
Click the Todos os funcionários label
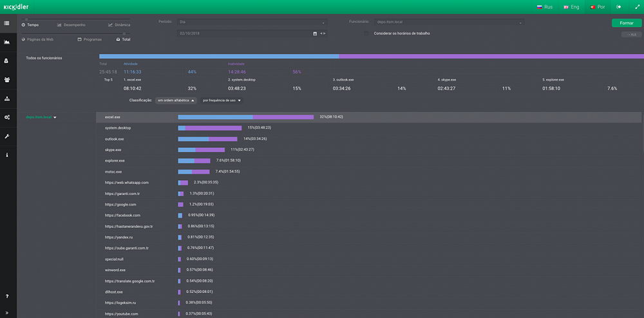pyautogui.click(x=44, y=59)
